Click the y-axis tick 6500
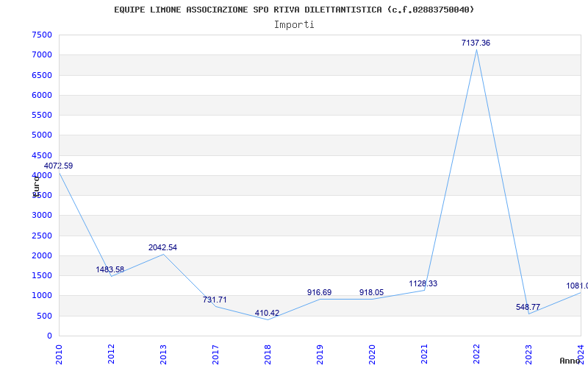The image size is (588, 368). [42, 75]
